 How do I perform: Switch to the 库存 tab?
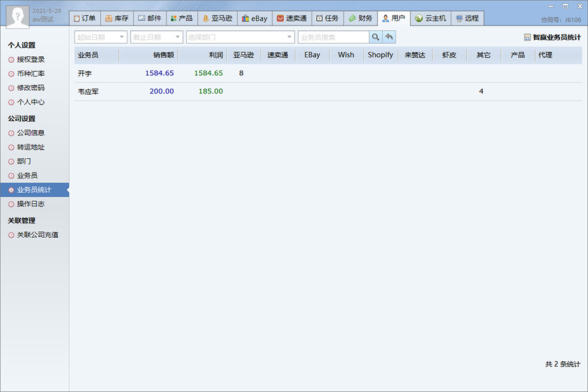click(117, 18)
